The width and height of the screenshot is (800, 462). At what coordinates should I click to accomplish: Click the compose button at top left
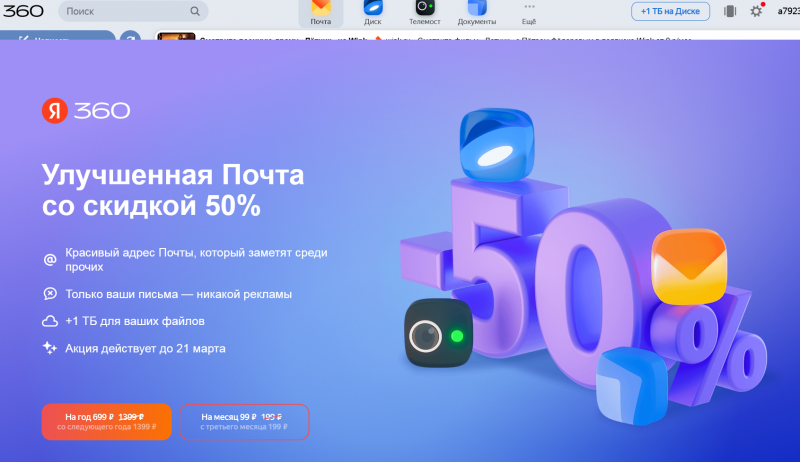click(x=56, y=38)
